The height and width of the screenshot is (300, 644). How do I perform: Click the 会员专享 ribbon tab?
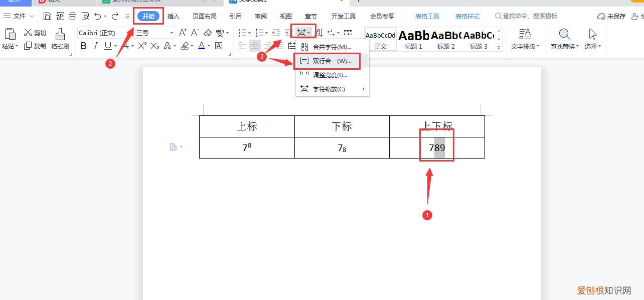[x=381, y=16]
